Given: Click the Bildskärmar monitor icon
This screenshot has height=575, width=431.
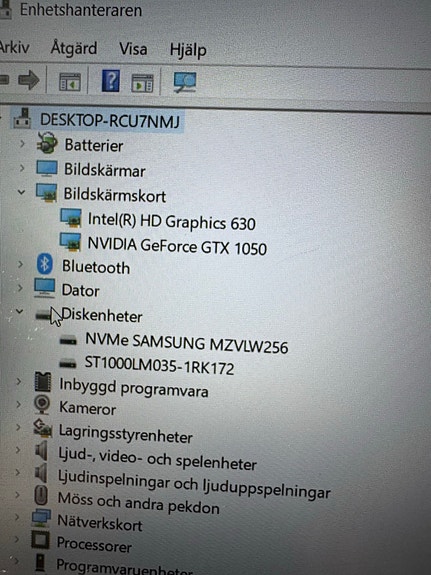Looking at the screenshot, I should click(47, 169).
